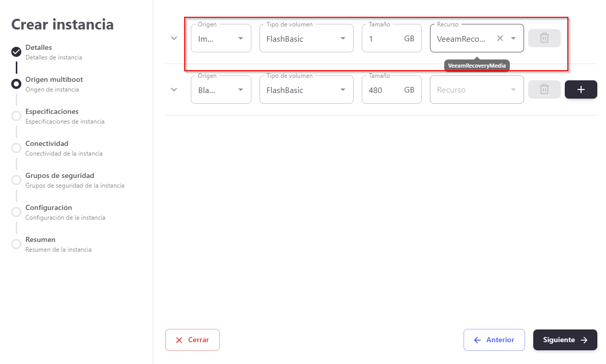Clear the VeeamRecoveryMedia resource selection
This screenshot has height=364, width=606.
[500, 38]
